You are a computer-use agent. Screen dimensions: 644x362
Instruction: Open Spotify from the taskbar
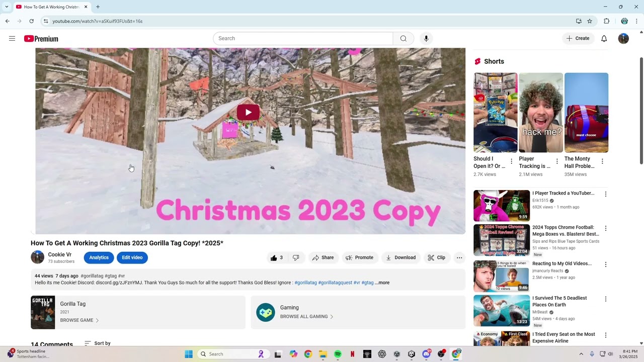[338, 354]
